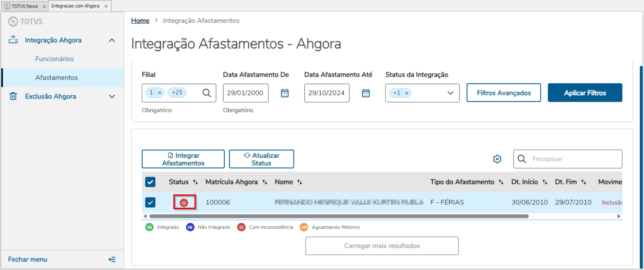Click the Fechar menu collapse arrow icon
Screen dimensions: 644x270
(112, 259)
